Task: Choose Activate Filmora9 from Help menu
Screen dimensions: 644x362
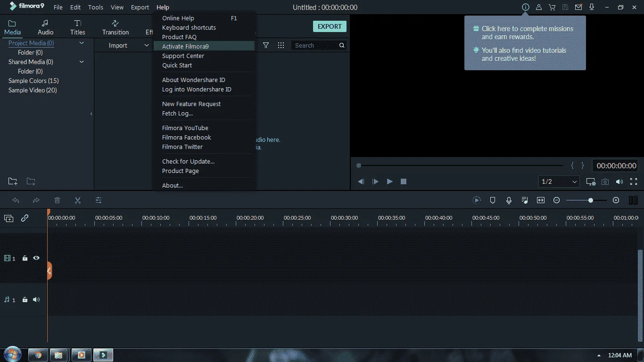Action: (x=204, y=46)
